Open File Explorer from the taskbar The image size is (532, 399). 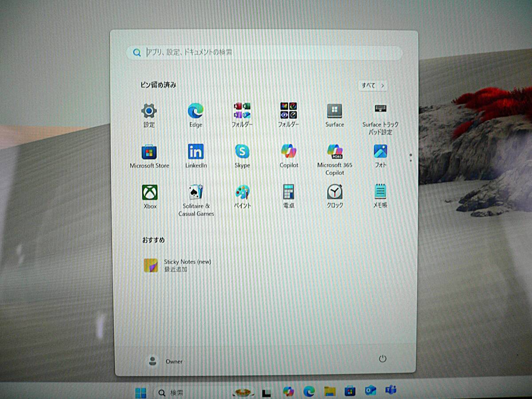point(329,391)
